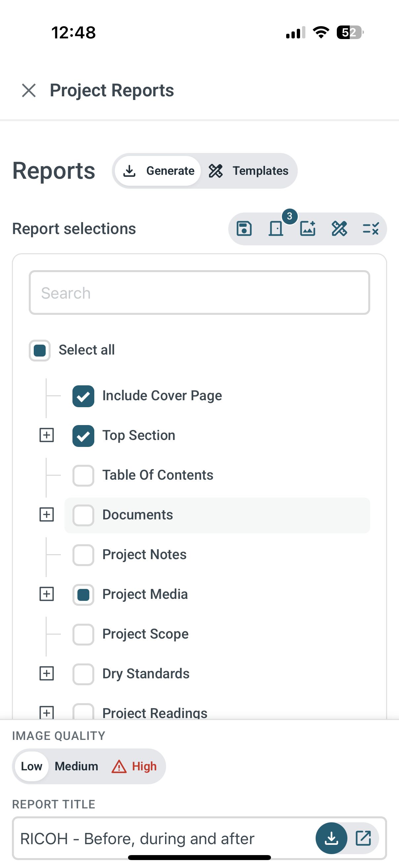Image resolution: width=399 pixels, height=868 pixels.
Task: Check the Table Of Contents checkbox
Action: [83, 475]
